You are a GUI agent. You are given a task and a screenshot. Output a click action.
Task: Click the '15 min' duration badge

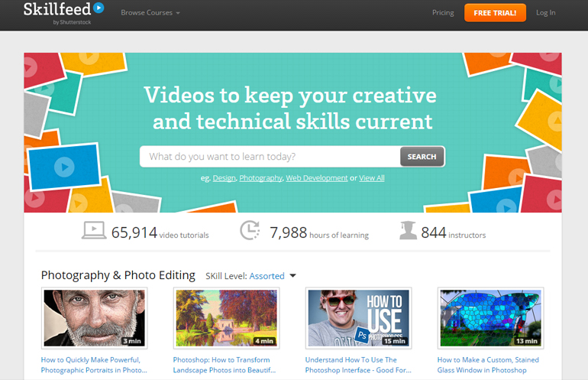395,341
